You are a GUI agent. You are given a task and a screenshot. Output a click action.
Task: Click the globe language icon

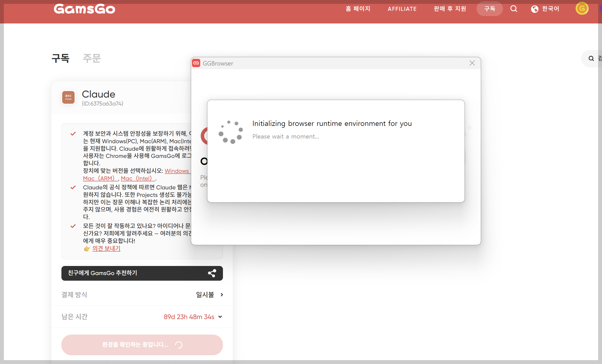pos(534,9)
